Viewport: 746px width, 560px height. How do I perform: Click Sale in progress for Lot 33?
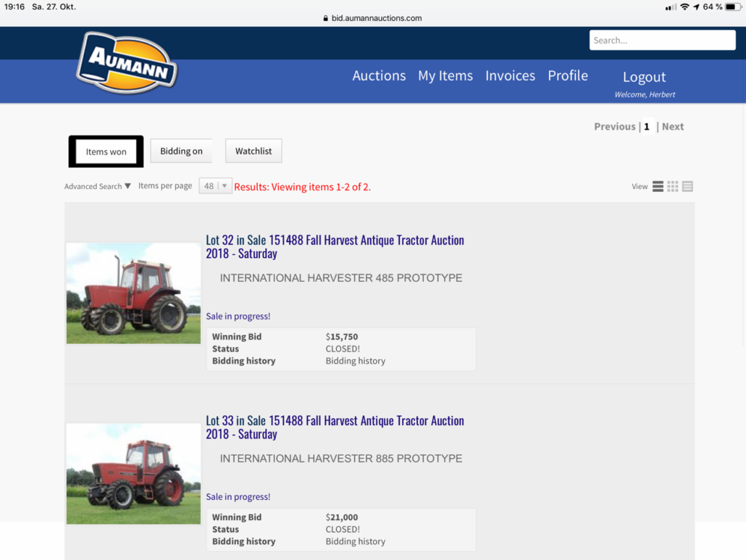click(238, 496)
